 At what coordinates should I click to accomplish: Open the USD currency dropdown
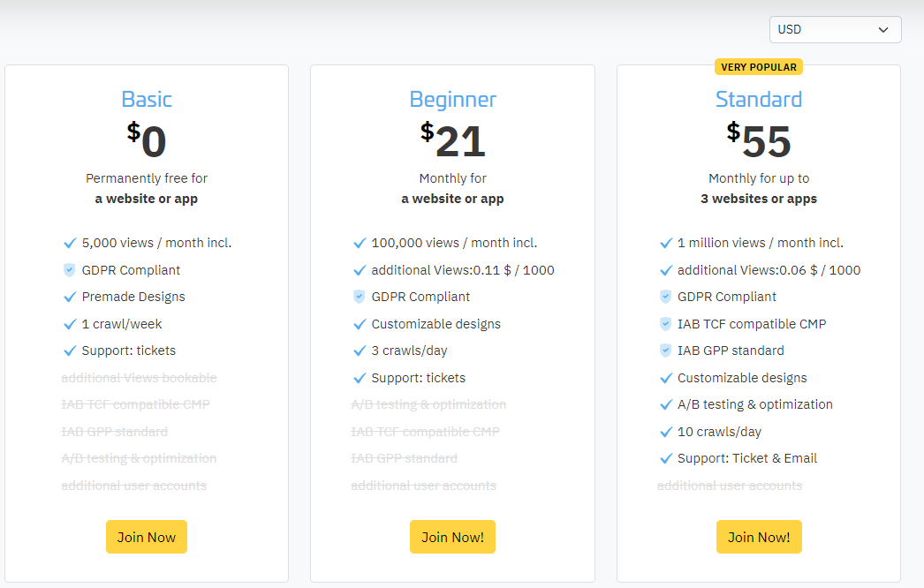click(x=834, y=29)
